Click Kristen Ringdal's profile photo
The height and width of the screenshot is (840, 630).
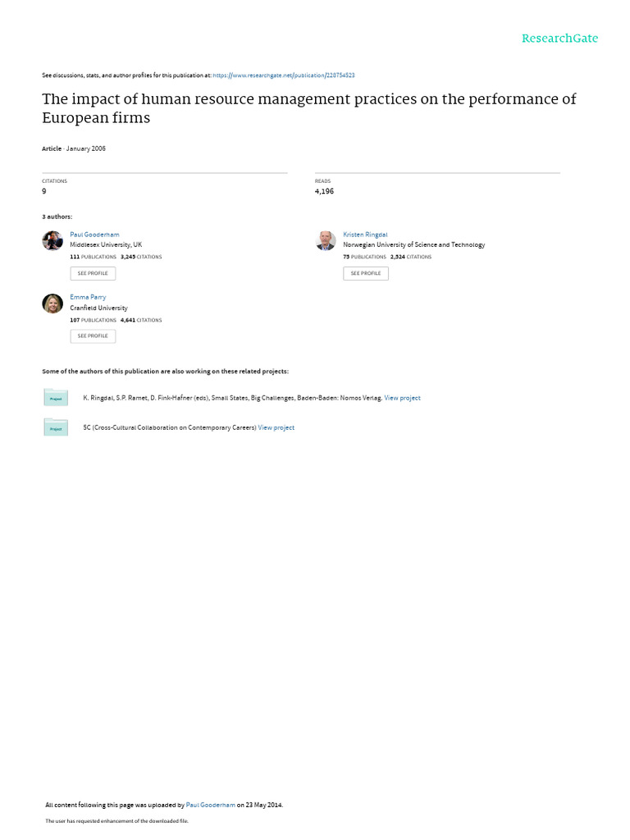tap(326, 240)
